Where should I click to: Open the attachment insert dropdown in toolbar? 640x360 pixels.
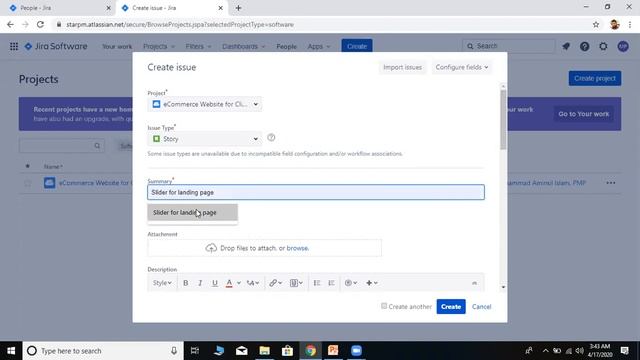click(x=296, y=283)
